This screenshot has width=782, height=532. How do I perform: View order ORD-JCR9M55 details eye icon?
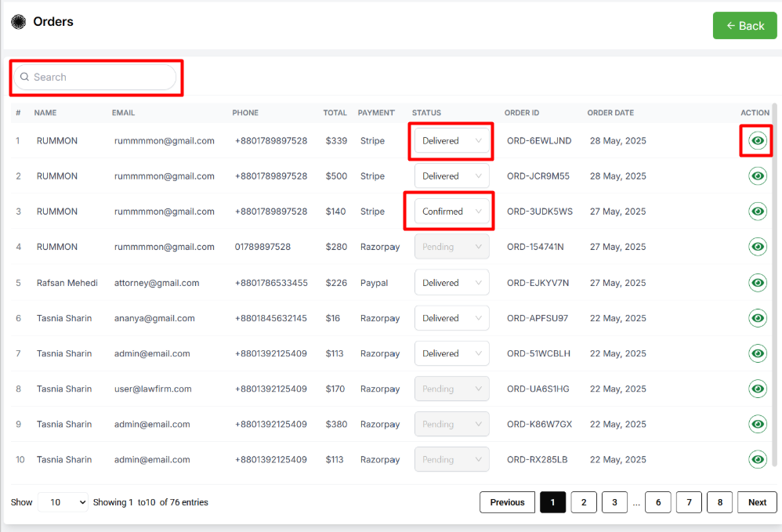757,176
